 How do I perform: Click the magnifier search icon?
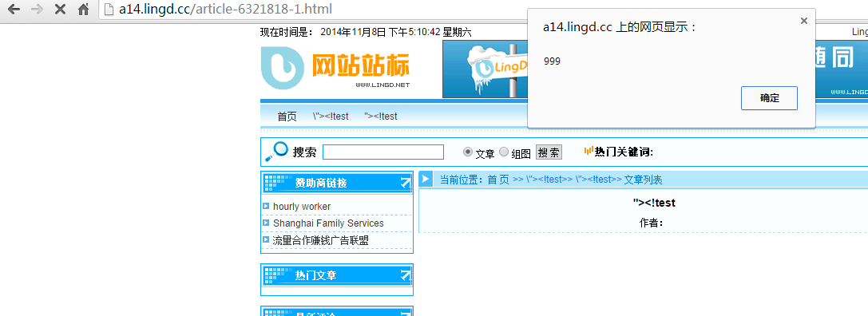pos(277,151)
